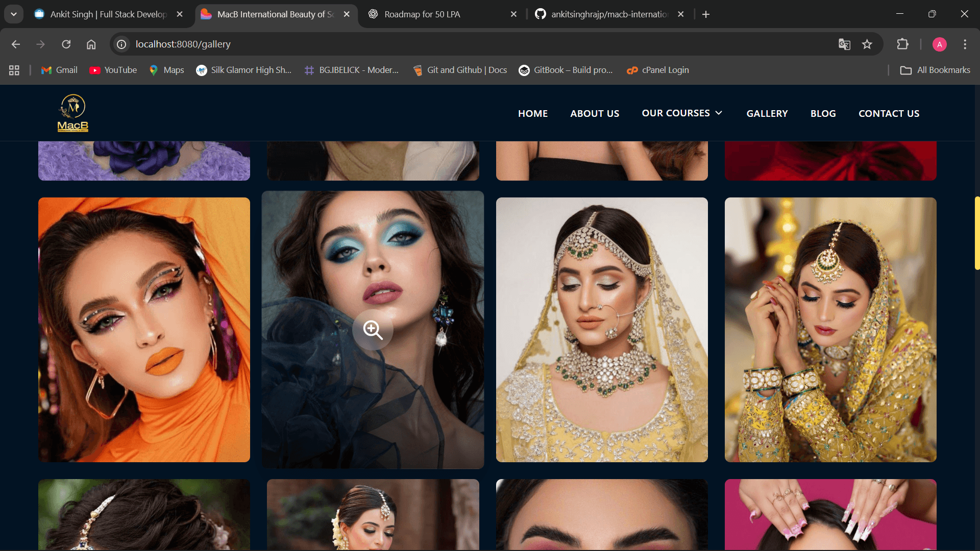Expand the OUR COURSES dropdown menu
This screenshot has width=980, height=551.
[682, 113]
